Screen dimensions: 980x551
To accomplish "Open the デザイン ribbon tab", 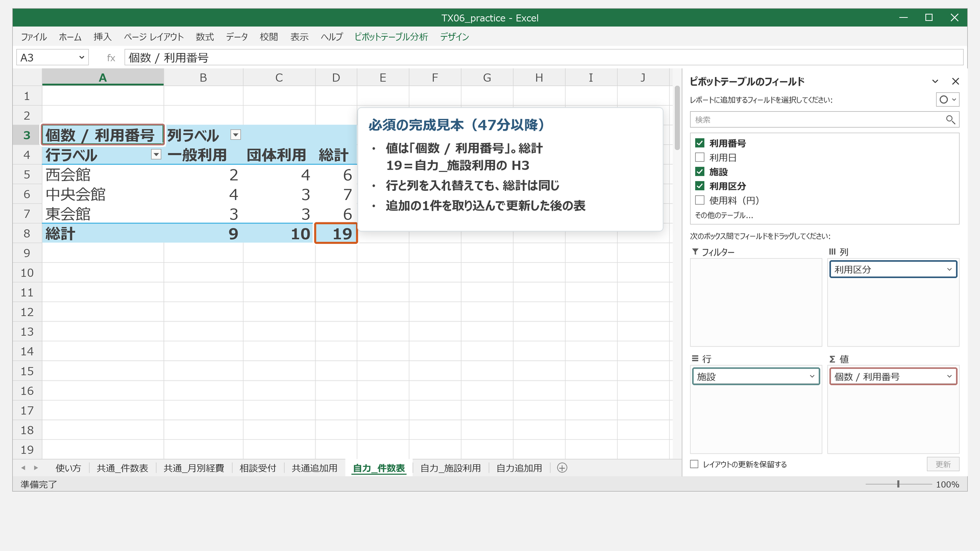I will pyautogui.click(x=454, y=37).
